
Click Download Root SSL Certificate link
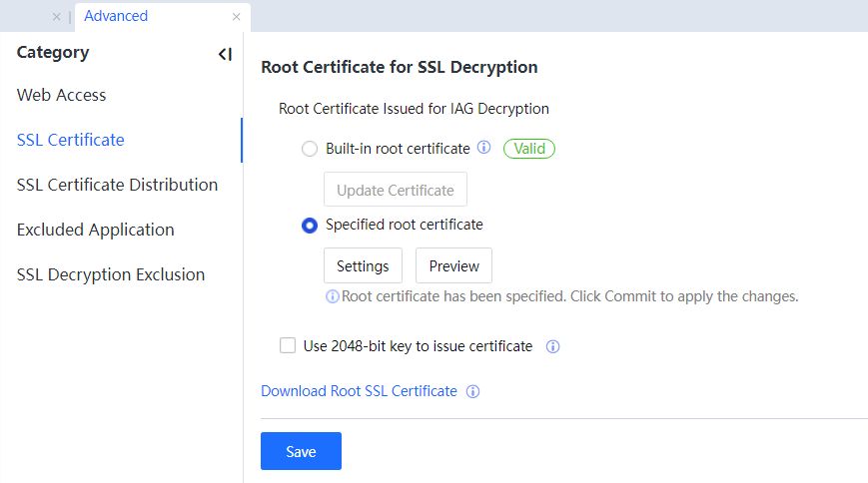359,391
